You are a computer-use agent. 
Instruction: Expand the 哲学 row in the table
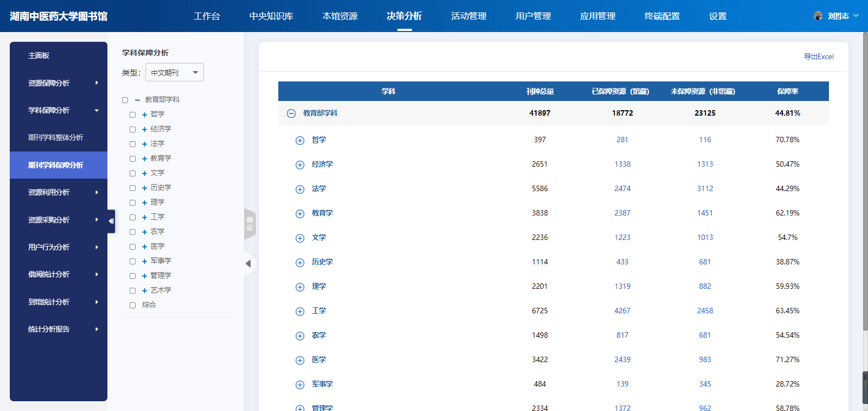point(300,141)
